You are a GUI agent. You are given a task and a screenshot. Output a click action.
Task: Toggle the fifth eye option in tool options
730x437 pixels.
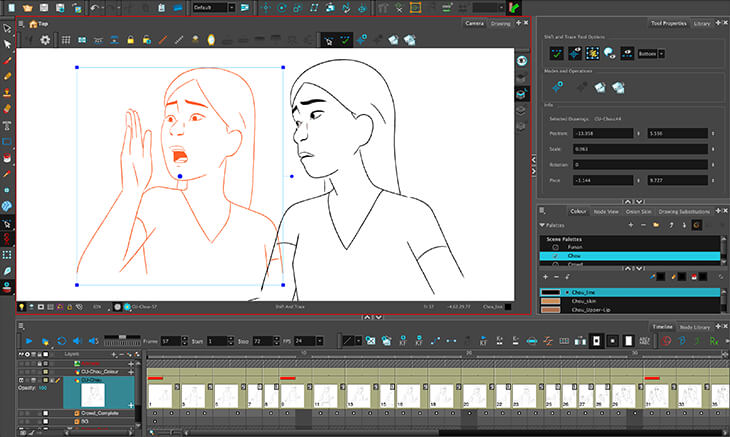click(627, 54)
